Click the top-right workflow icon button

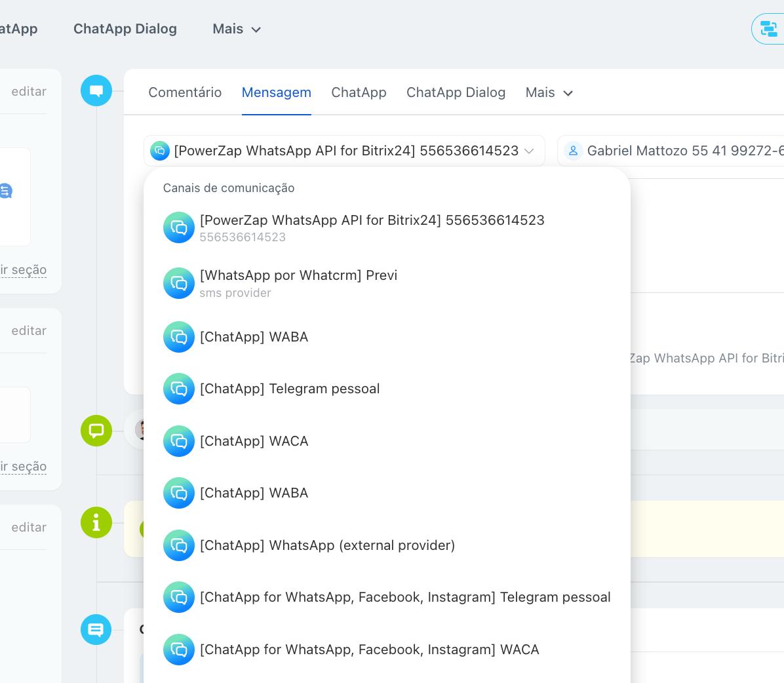click(x=768, y=29)
